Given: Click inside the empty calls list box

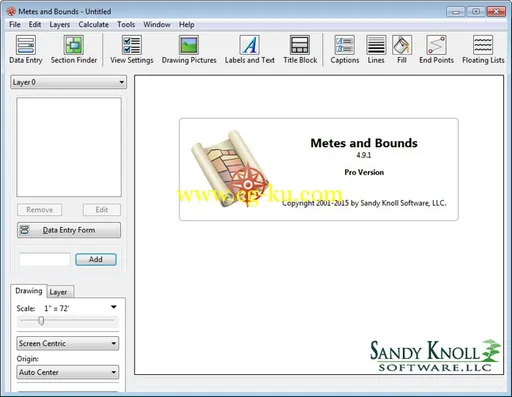Looking at the screenshot, I should pos(69,147).
